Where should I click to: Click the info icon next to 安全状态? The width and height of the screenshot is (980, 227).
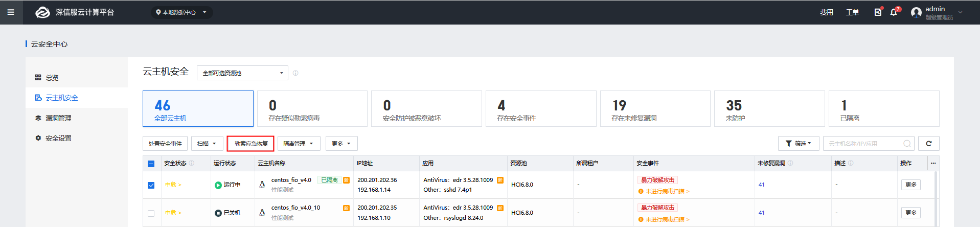pyautogui.click(x=192, y=163)
